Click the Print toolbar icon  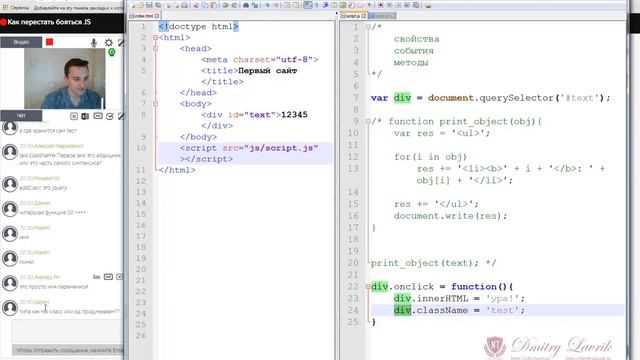185,5
